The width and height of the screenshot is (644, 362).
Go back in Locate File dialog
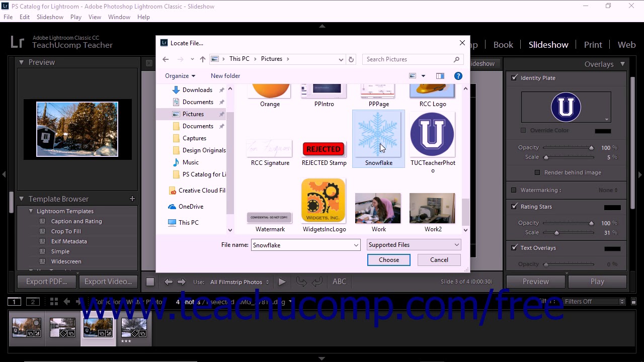tap(166, 59)
